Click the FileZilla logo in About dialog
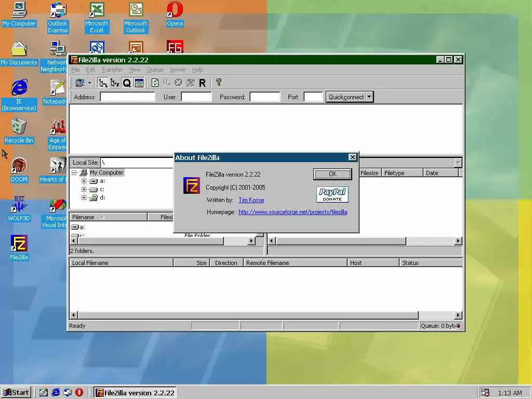Viewport: 532px width, 399px height. tap(192, 185)
